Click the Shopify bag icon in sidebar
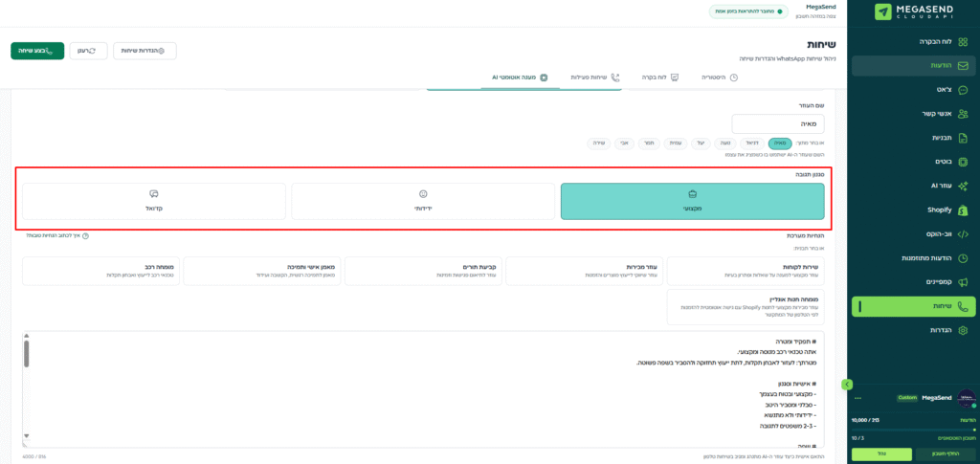The image size is (980, 464). click(963, 210)
